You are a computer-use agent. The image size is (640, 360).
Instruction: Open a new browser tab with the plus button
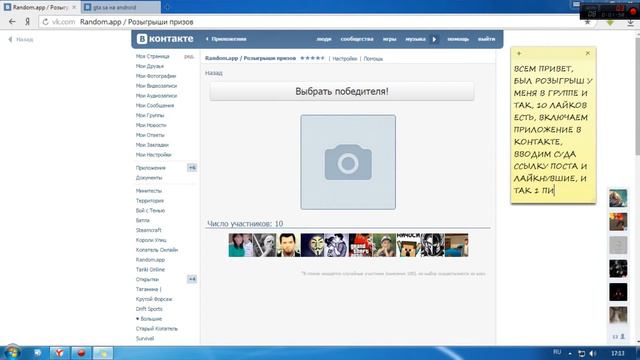point(167,7)
